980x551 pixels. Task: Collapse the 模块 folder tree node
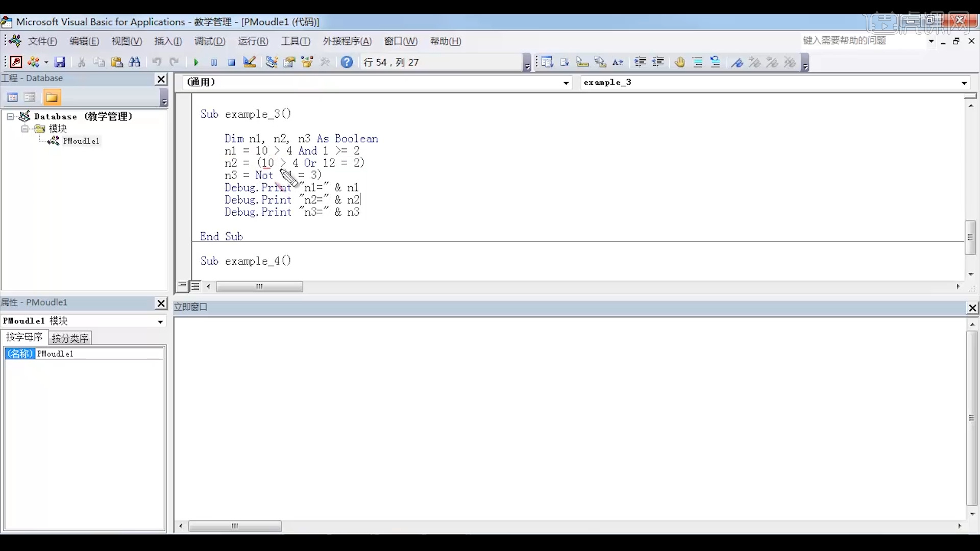(x=24, y=129)
